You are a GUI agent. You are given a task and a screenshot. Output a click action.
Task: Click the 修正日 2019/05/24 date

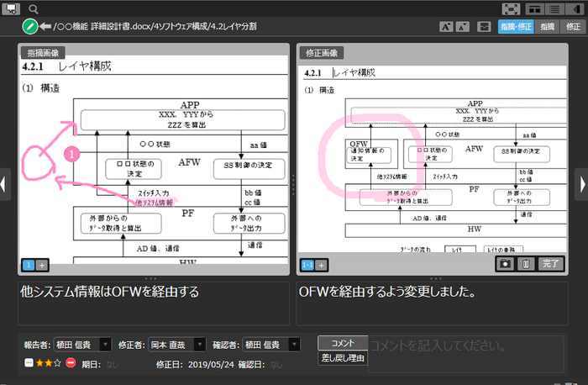coord(211,364)
